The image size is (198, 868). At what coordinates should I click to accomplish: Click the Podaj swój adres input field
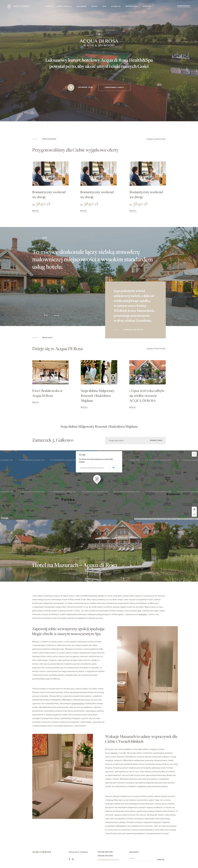click(125, 440)
